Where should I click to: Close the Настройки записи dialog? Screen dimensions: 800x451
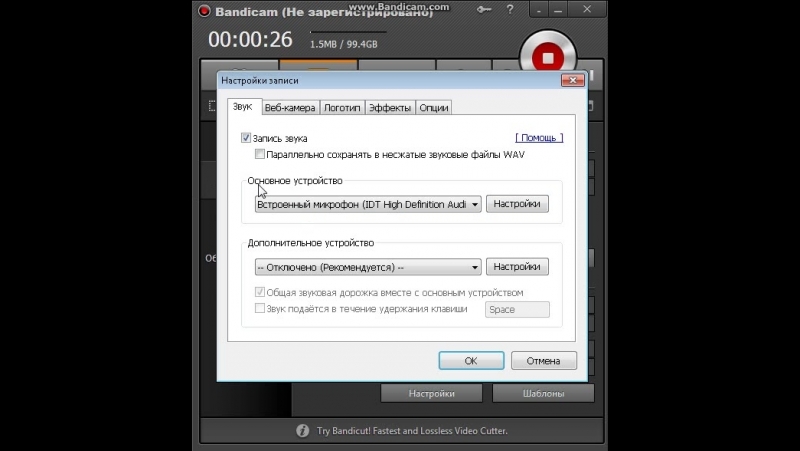[572, 80]
